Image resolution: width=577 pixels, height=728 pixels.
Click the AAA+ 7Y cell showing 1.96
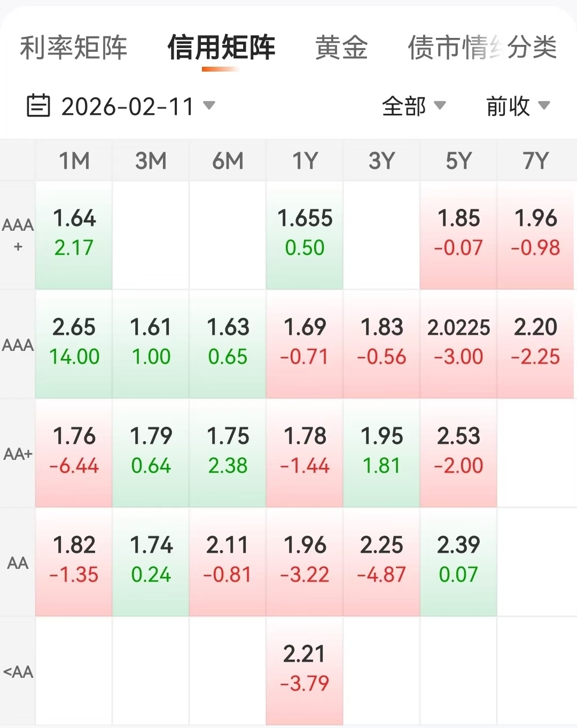535,233
